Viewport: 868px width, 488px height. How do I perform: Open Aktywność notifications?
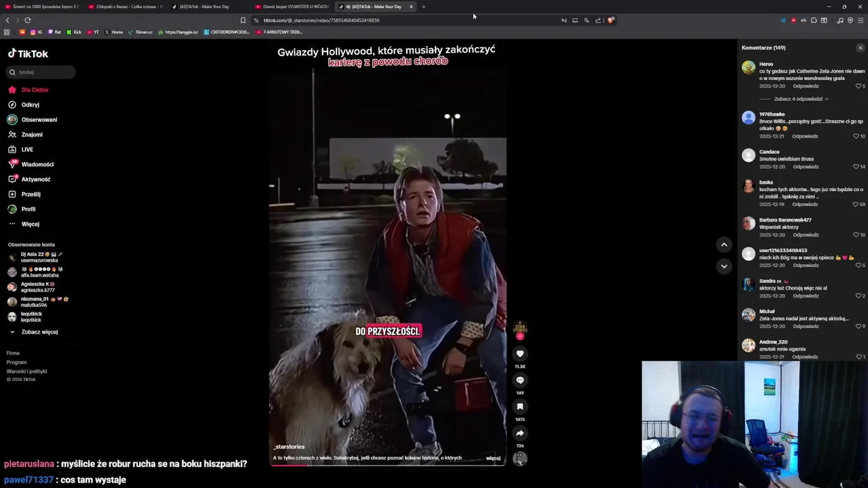click(x=29, y=180)
